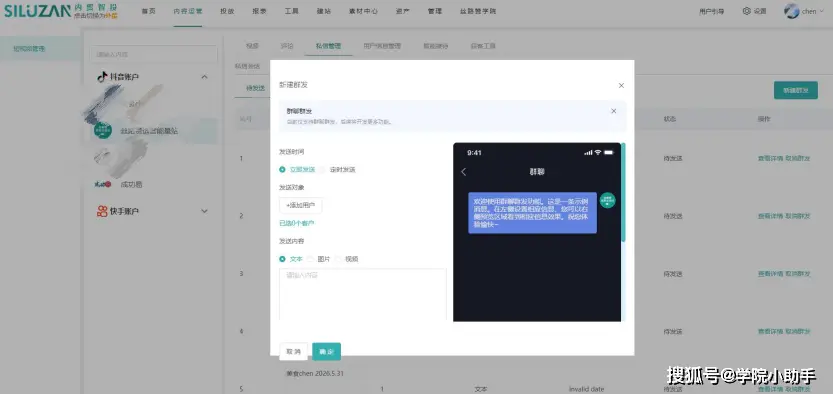Switch to the 评论 tab
This screenshot has height=394, width=833.
(287, 46)
